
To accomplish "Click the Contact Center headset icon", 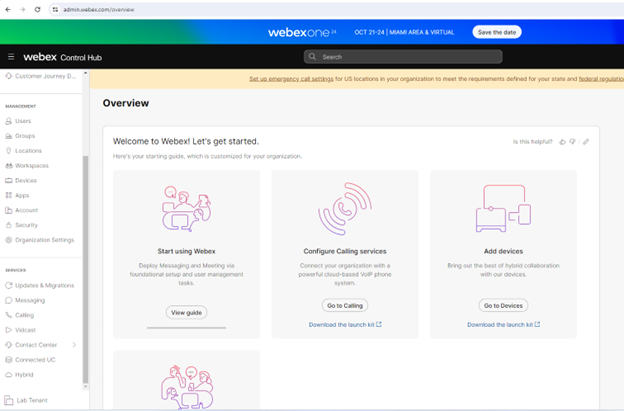I will tap(8, 345).
